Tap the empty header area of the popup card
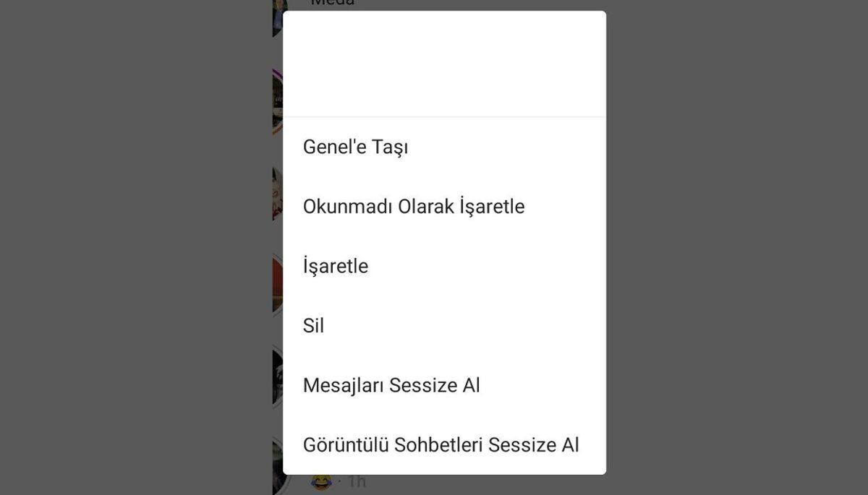Image resolution: width=868 pixels, height=495 pixels. [x=445, y=61]
